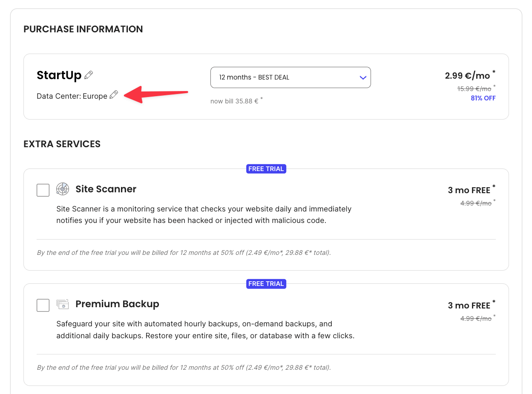The height and width of the screenshot is (394, 532).
Task: Open the 12 months billing period dropdown
Action: pos(291,77)
